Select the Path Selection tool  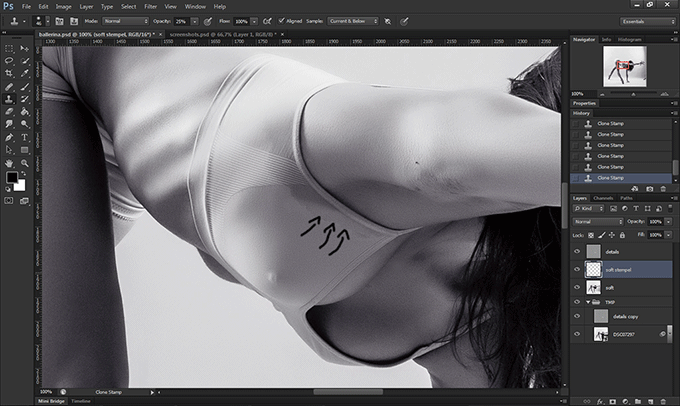[9, 150]
